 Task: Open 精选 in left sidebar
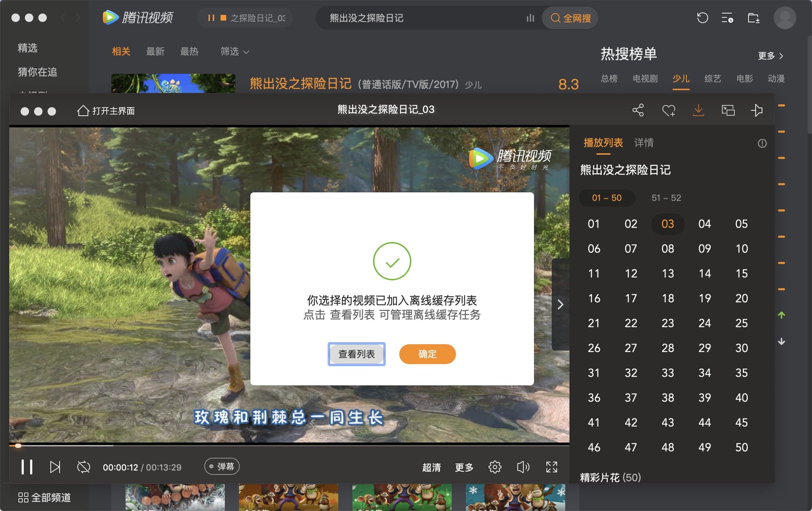tap(28, 48)
